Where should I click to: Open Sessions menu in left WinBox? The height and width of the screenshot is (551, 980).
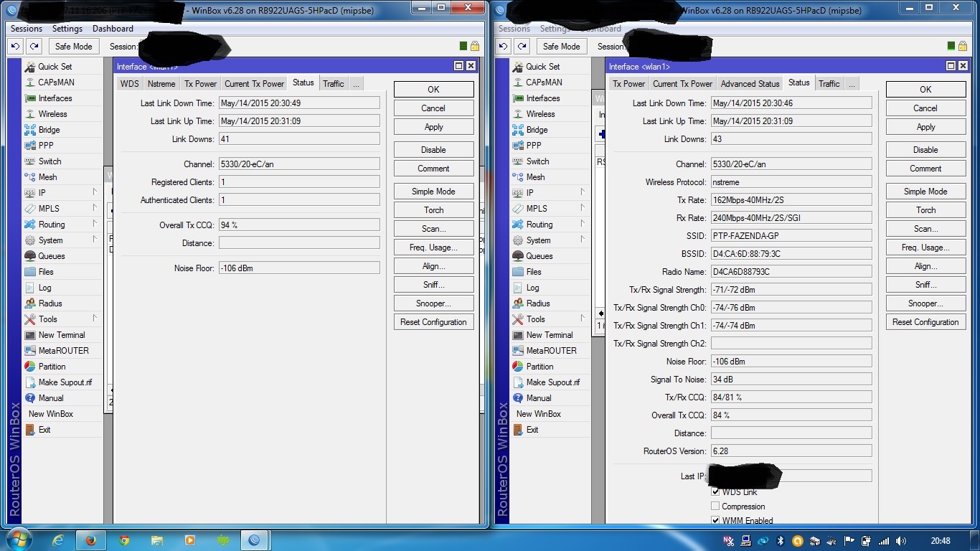click(x=27, y=29)
